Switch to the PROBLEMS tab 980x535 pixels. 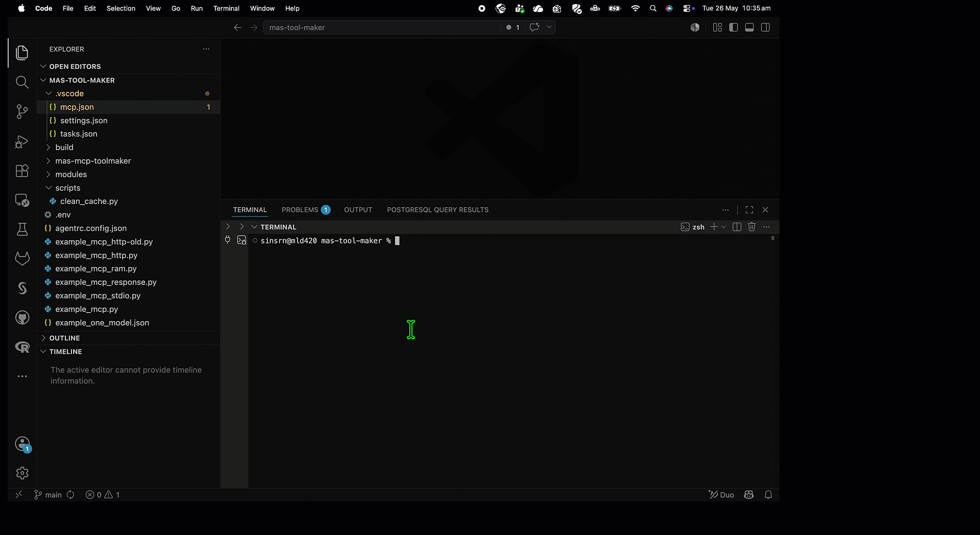point(306,210)
